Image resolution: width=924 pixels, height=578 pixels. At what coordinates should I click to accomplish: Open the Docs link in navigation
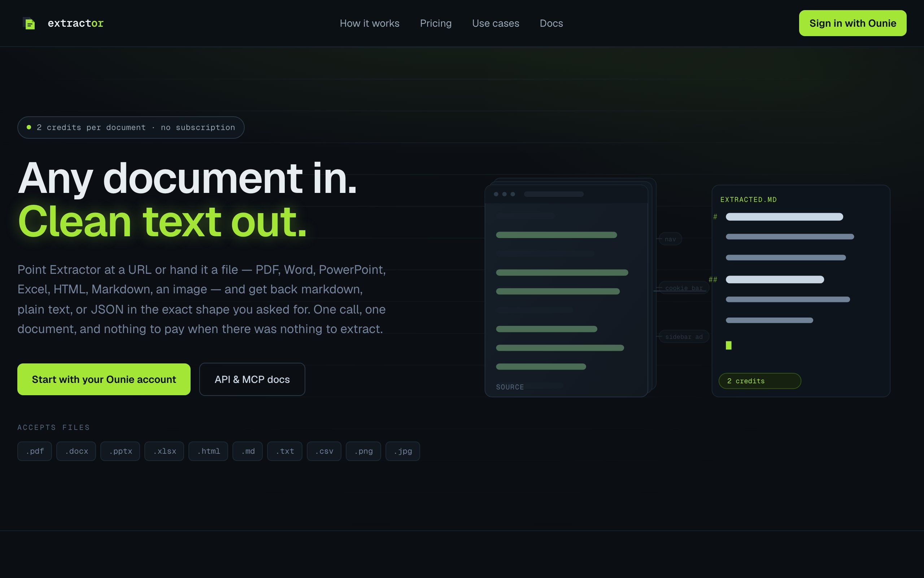point(551,23)
